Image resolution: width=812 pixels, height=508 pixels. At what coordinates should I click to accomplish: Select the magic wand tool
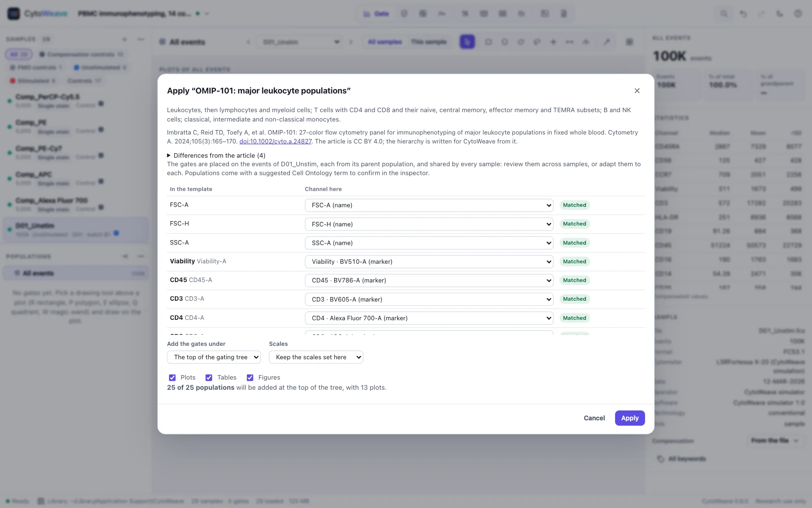click(x=607, y=42)
